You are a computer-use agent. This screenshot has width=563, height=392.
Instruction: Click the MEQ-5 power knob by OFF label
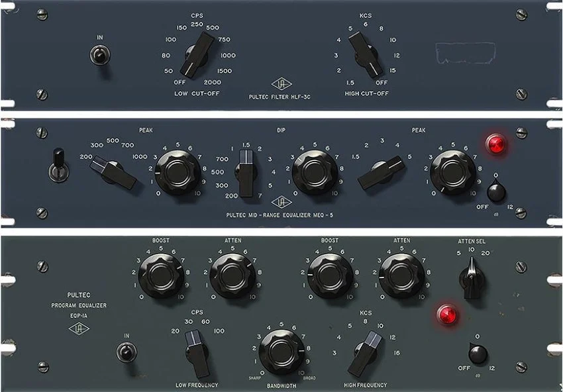click(x=496, y=191)
